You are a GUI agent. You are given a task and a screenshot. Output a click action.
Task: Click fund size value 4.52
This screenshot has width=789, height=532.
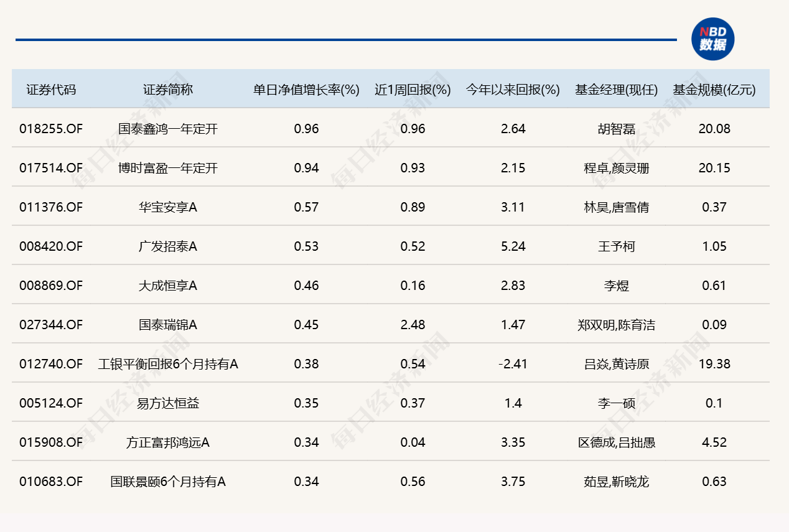point(714,442)
